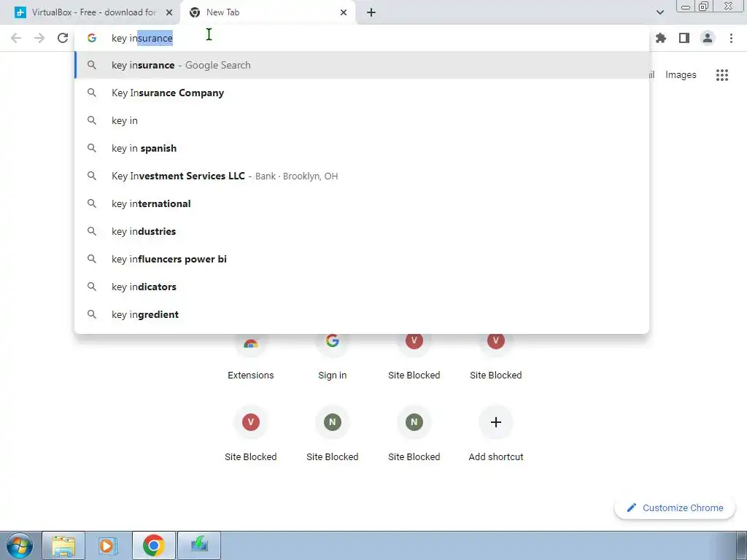Open Windows Explorer from taskbar
Viewport: 747px width, 560px height.
pos(63,545)
